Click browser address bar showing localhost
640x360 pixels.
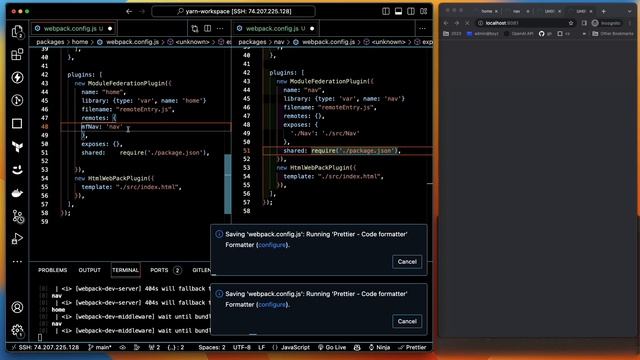525,23
